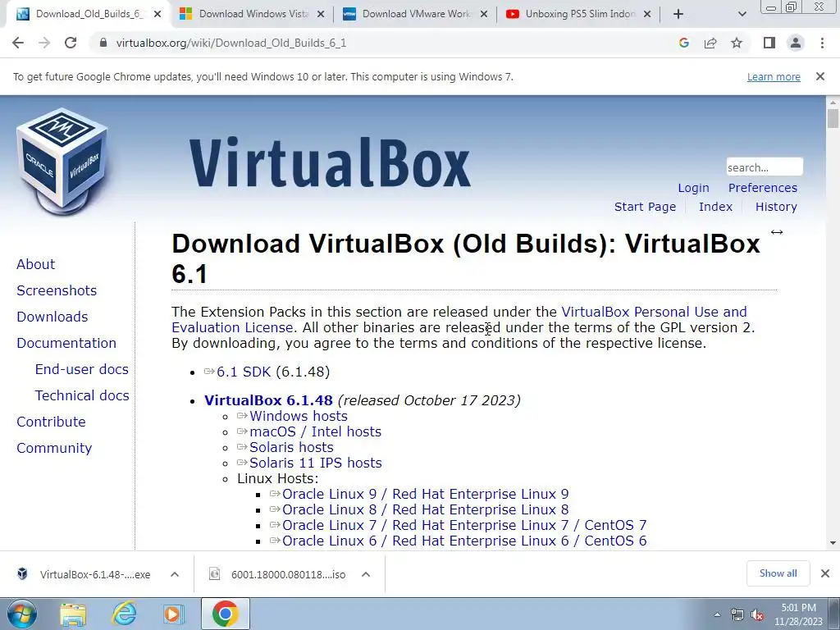This screenshot has width=840, height=630.
Task: Click the address bar URL
Action: point(231,43)
